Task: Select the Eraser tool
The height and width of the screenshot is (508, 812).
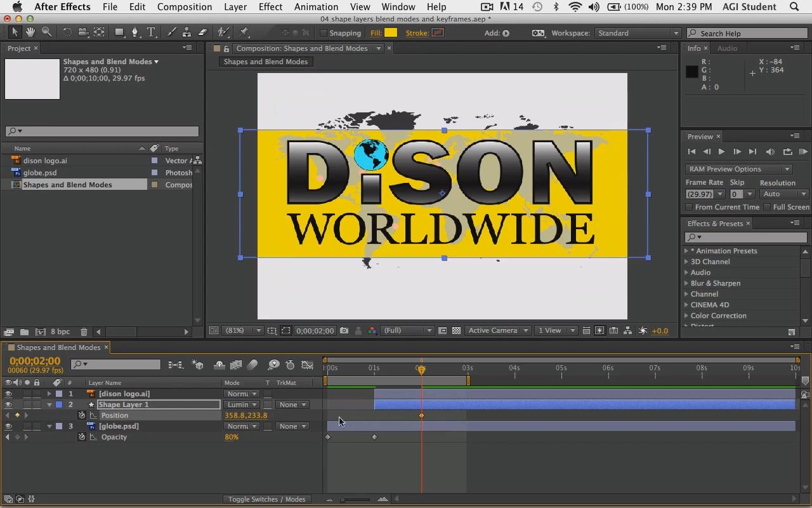Action: coord(203,32)
